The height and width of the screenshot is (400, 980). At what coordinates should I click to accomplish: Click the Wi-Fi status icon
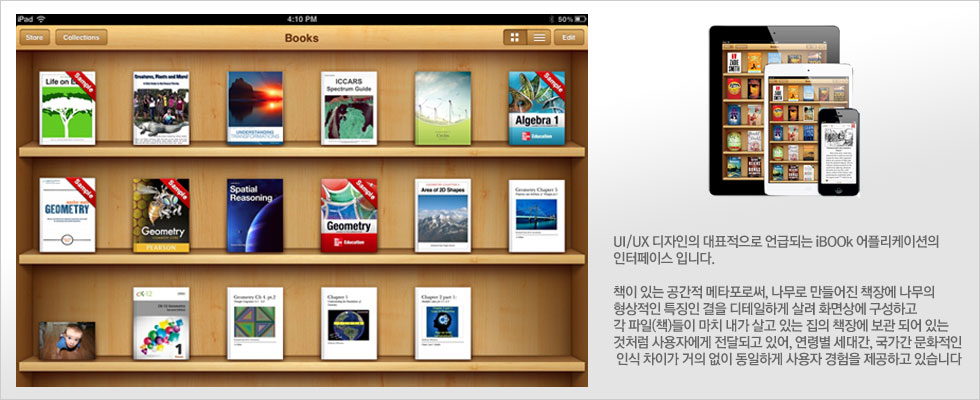(x=41, y=19)
